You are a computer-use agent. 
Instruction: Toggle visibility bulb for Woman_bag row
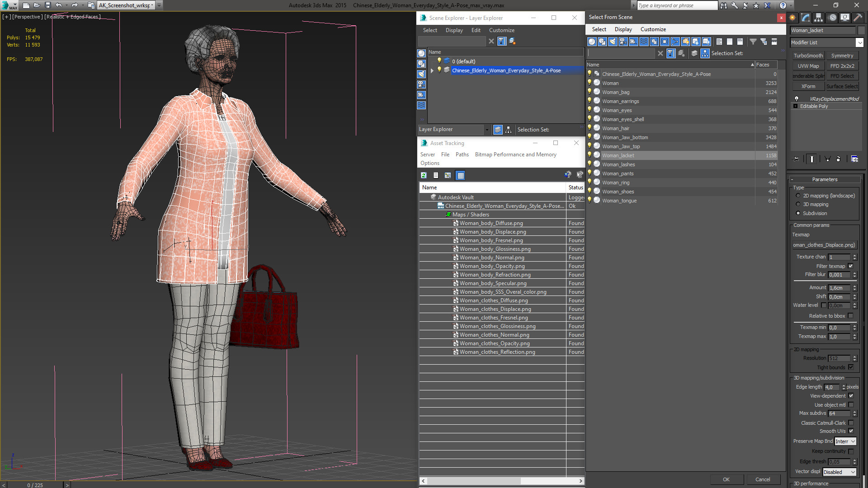tap(590, 92)
